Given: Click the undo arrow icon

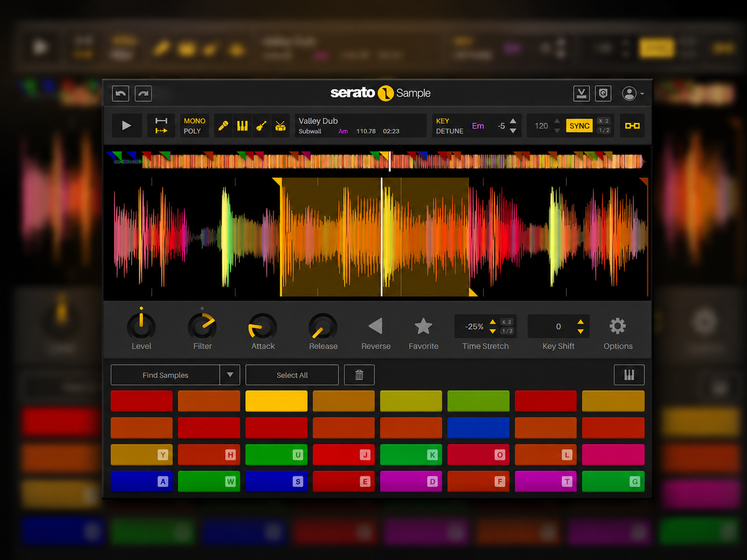Looking at the screenshot, I should [121, 93].
